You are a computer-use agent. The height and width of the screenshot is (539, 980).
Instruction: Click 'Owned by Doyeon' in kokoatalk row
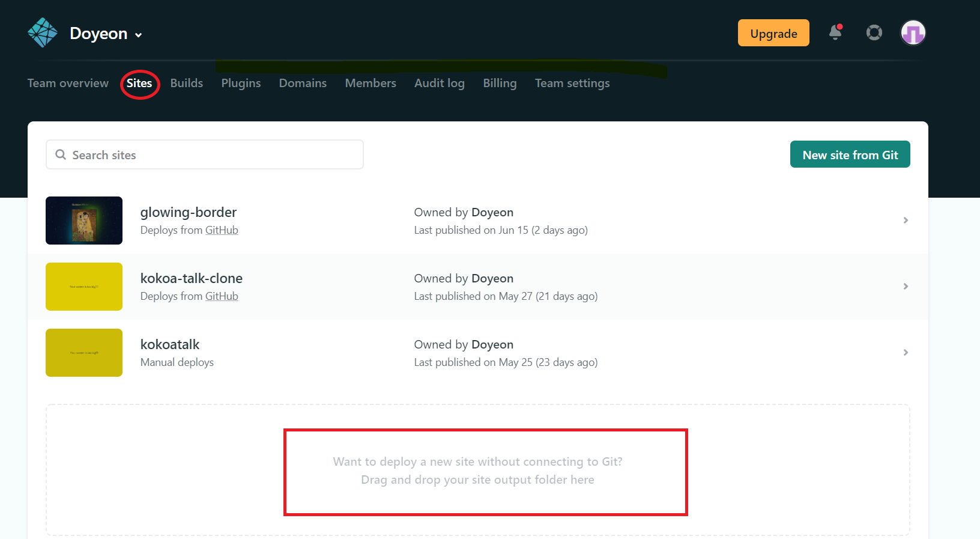[464, 344]
